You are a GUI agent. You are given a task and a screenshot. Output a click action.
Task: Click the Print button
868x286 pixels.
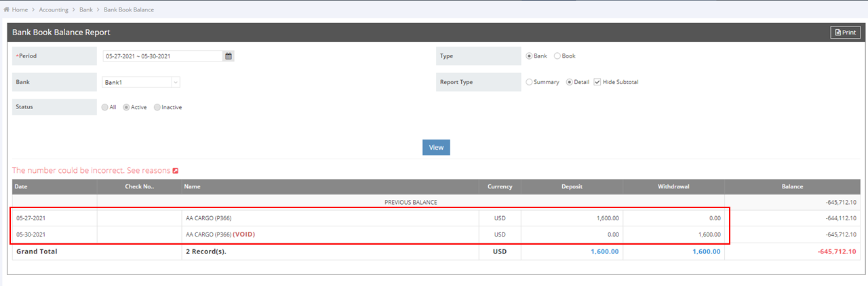[x=845, y=33]
